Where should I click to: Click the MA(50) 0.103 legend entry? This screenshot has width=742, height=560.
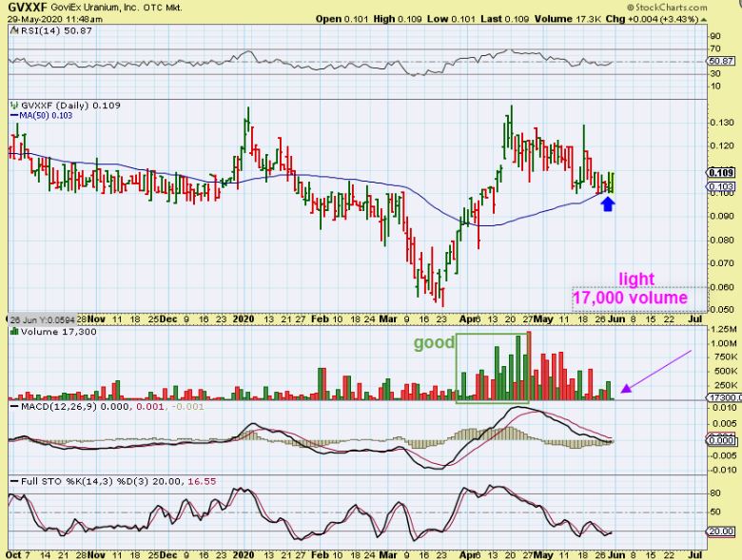coord(46,115)
